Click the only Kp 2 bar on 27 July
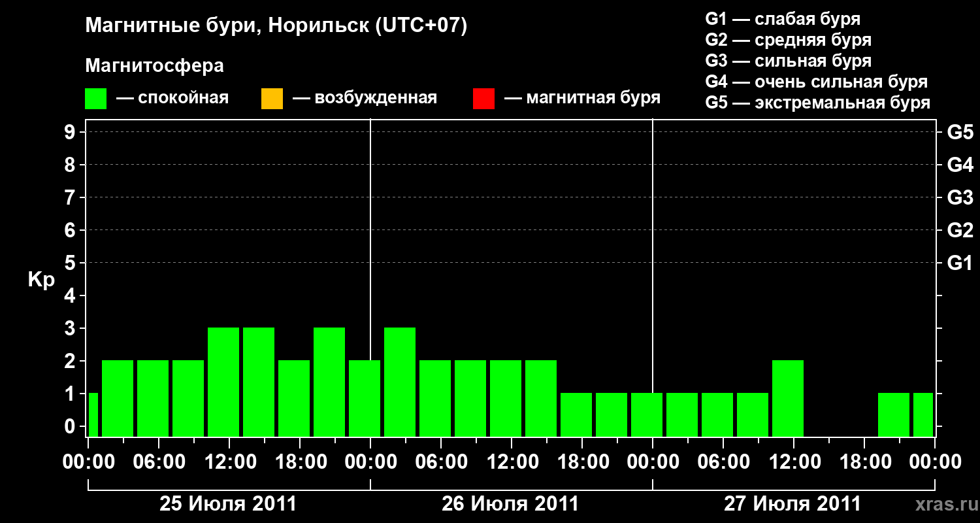Viewport: 980px width, 523px height. (788, 398)
